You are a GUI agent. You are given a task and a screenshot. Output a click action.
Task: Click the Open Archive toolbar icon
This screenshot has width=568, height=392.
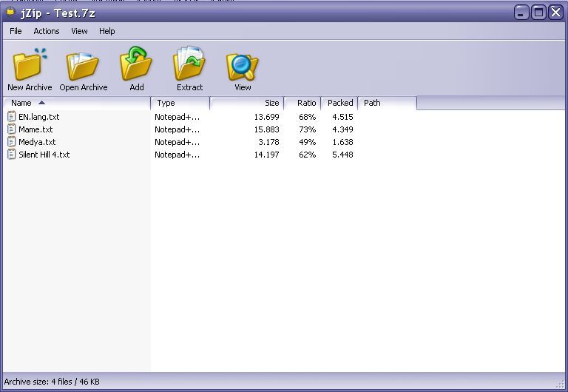(83, 66)
